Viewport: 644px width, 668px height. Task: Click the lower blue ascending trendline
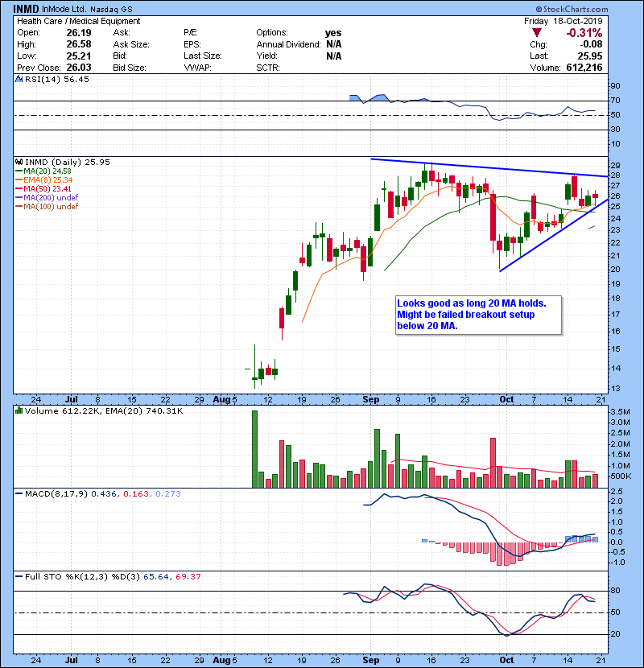point(554,235)
